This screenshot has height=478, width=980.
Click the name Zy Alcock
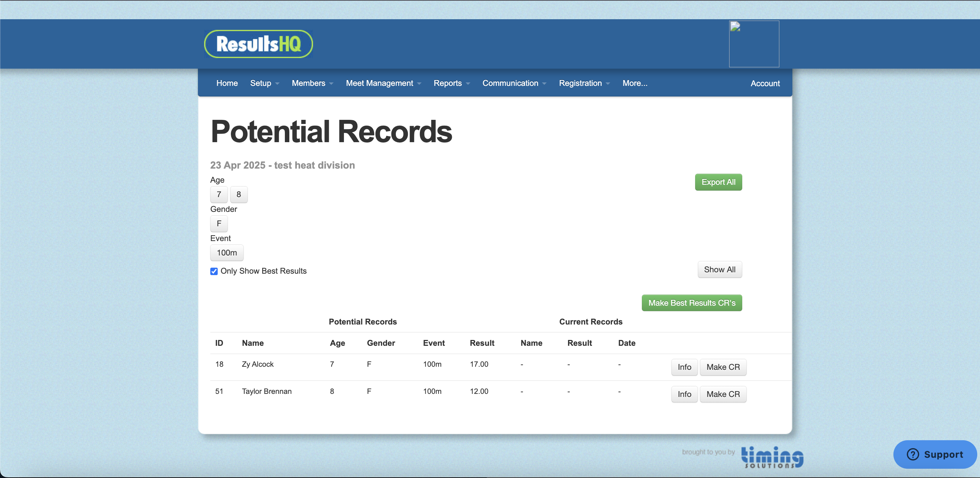point(258,364)
